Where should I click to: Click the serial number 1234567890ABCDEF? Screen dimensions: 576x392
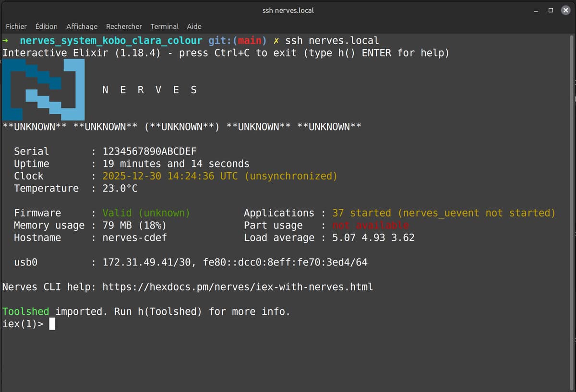coord(149,151)
